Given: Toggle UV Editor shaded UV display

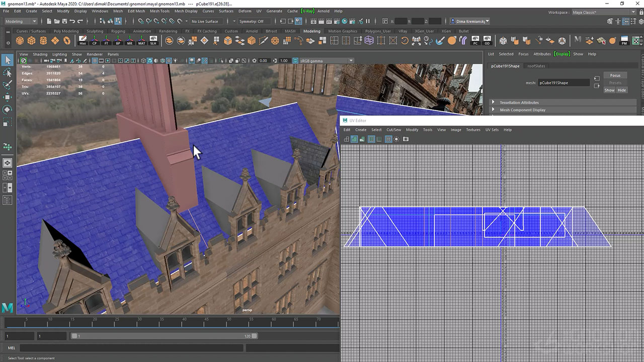Looking at the screenshot, I should tap(354, 139).
